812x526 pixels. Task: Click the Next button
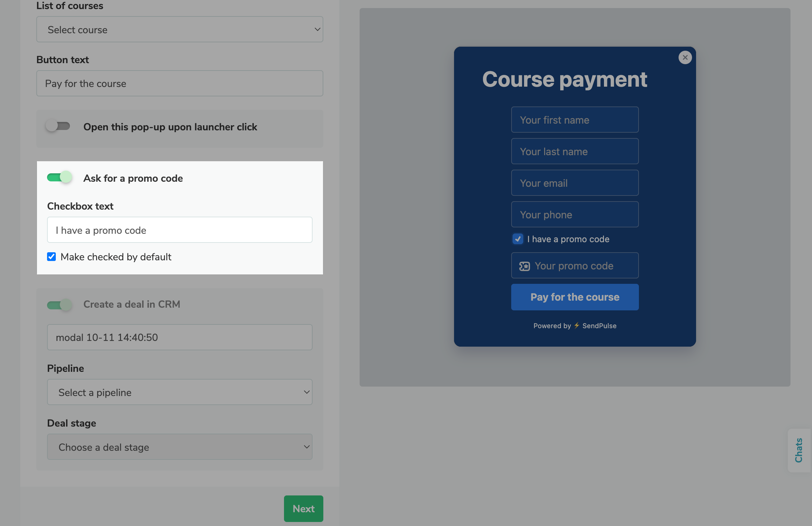pos(303,509)
